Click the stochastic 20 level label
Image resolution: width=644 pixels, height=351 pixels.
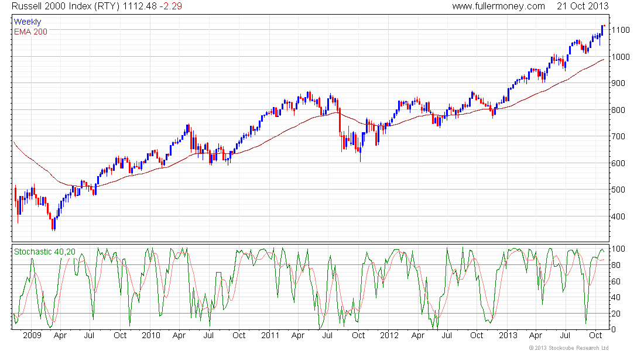tap(616, 314)
